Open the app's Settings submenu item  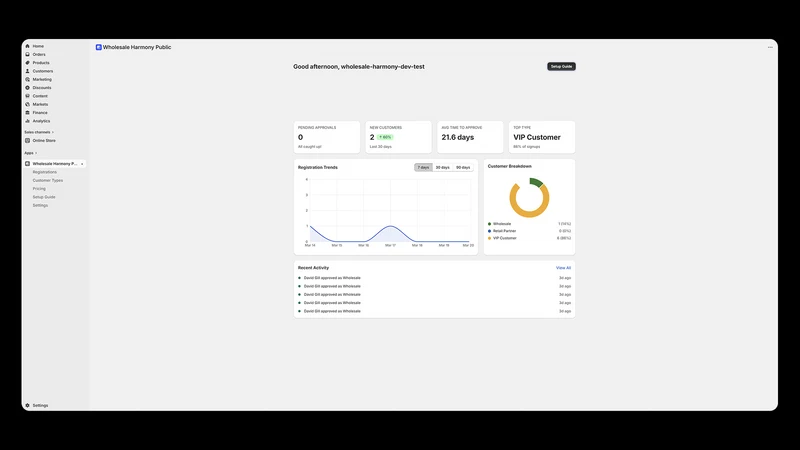point(40,205)
